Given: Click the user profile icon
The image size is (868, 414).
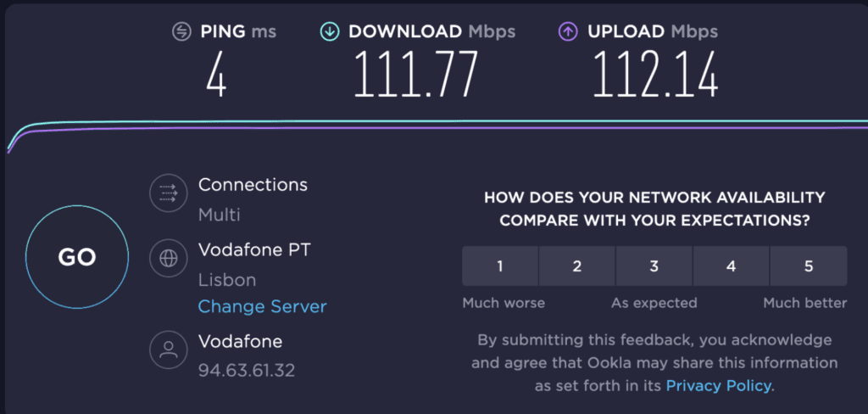Looking at the screenshot, I should 168,349.
